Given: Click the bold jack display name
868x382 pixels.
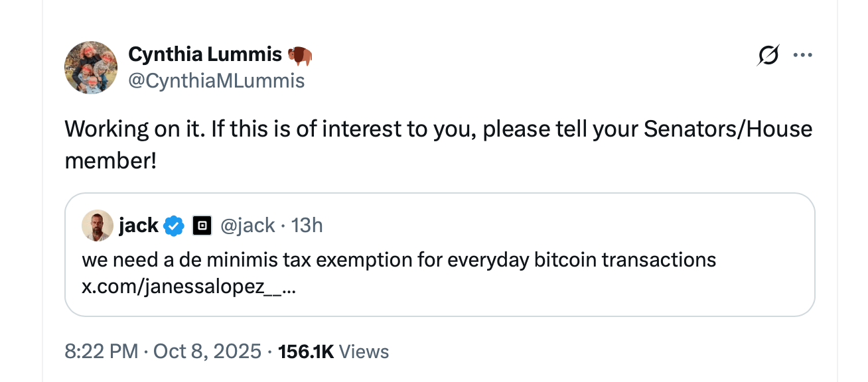Looking at the screenshot, I should point(138,226).
